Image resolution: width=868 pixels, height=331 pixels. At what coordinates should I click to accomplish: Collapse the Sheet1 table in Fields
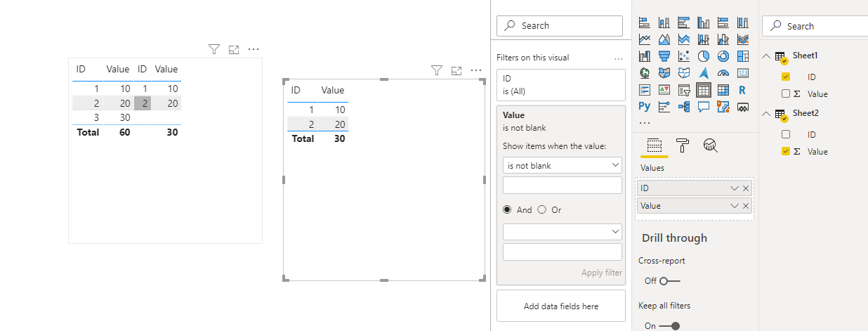point(766,56)
